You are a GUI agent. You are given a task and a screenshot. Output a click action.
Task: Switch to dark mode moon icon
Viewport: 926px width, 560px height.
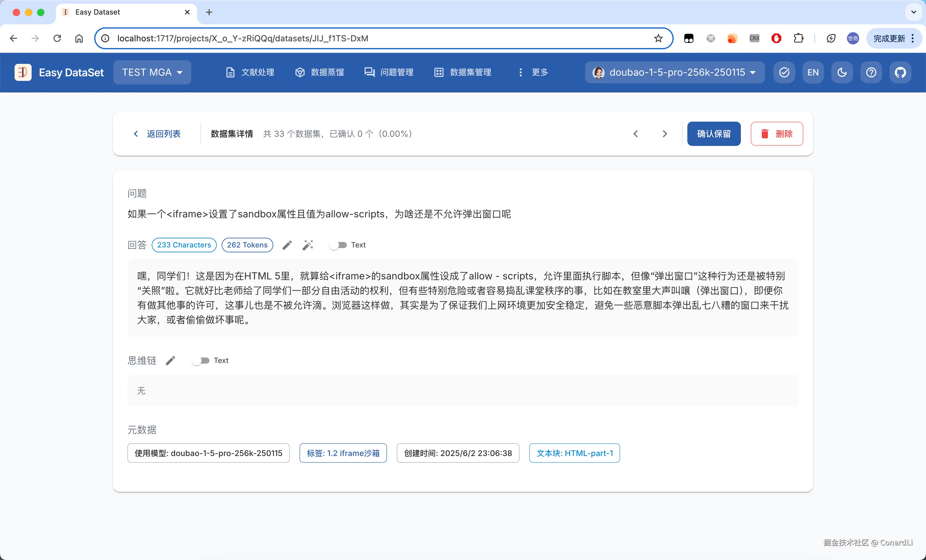point(842,72)
